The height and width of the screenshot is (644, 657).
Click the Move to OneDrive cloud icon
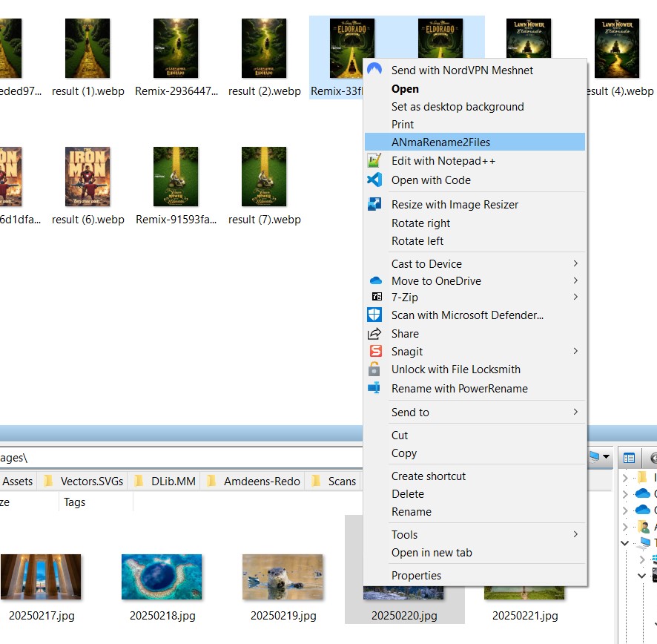375,281
